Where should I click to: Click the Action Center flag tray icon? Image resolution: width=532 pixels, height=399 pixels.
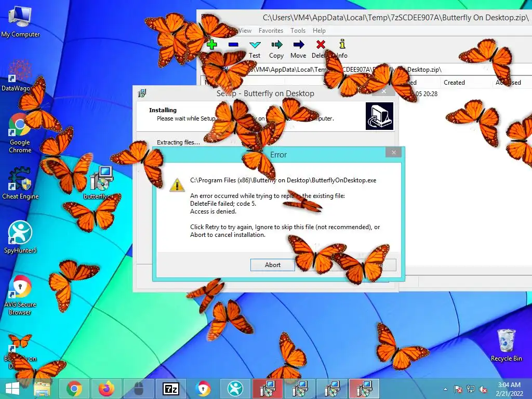(458, 389)
